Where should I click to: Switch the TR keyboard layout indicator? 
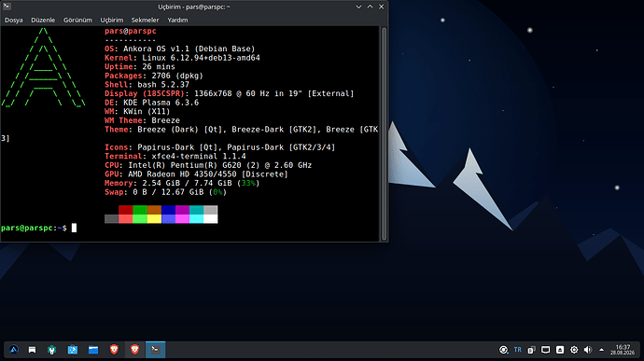coord(517,350)
